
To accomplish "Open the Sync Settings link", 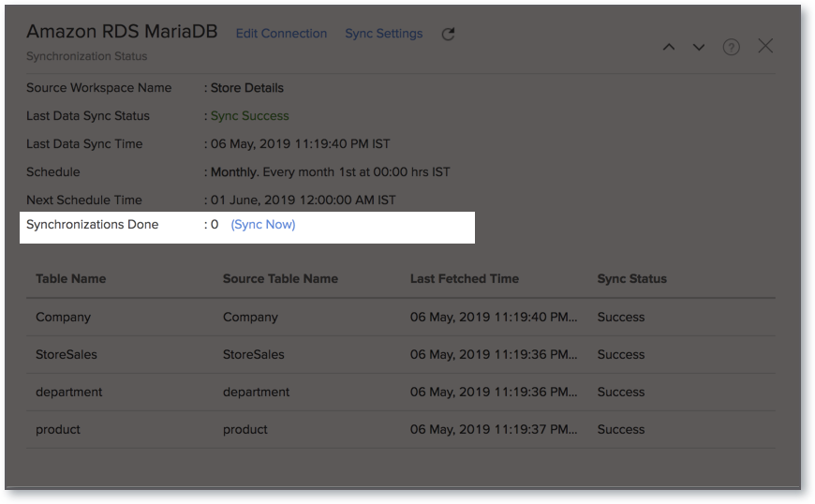I will point(383,33).
